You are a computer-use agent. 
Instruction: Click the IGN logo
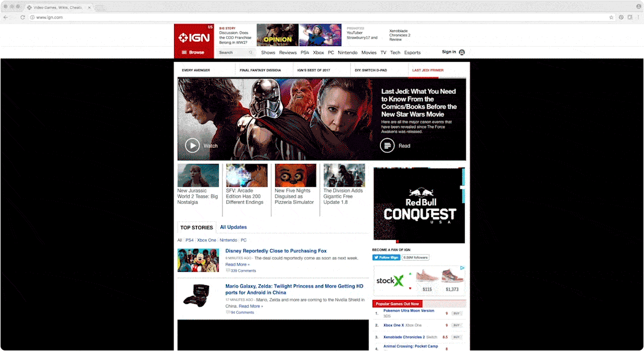click(x=194, y=38)
